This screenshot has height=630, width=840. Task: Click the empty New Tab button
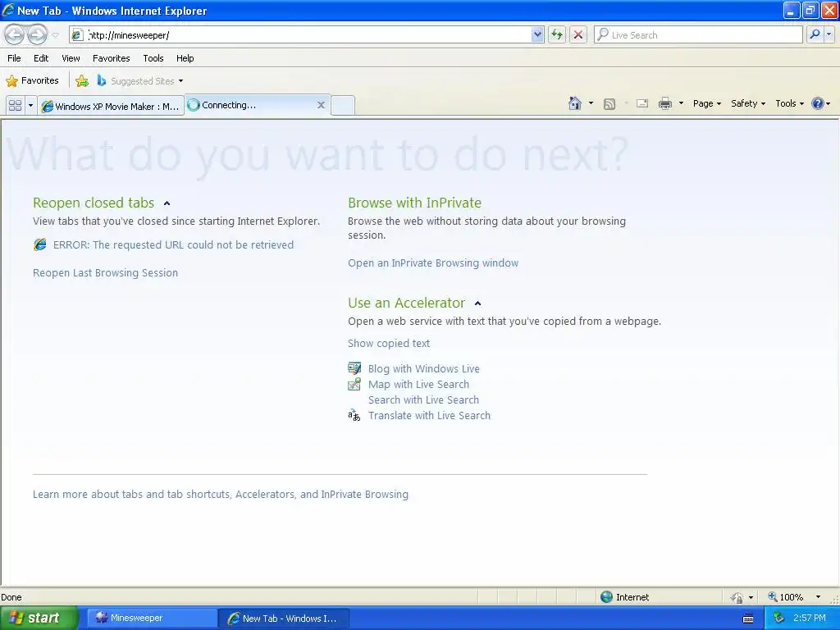pos(343,105)
